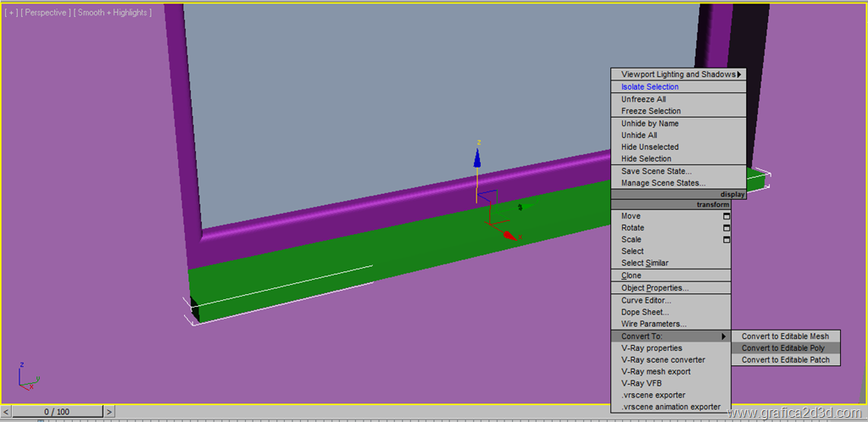Step time slider forward with right arrow
Screen dimensions: 868x422
(x=108, y=412)
